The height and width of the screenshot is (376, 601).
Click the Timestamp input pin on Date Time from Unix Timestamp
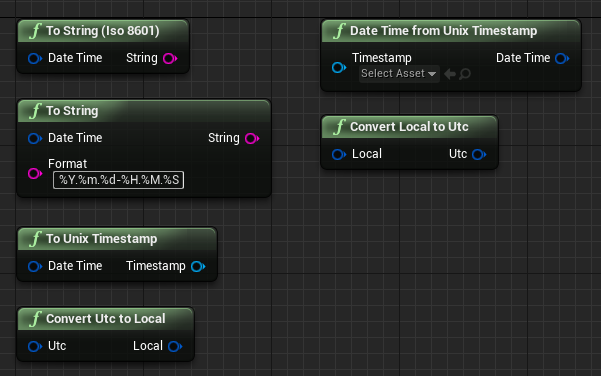coord(339,68)
